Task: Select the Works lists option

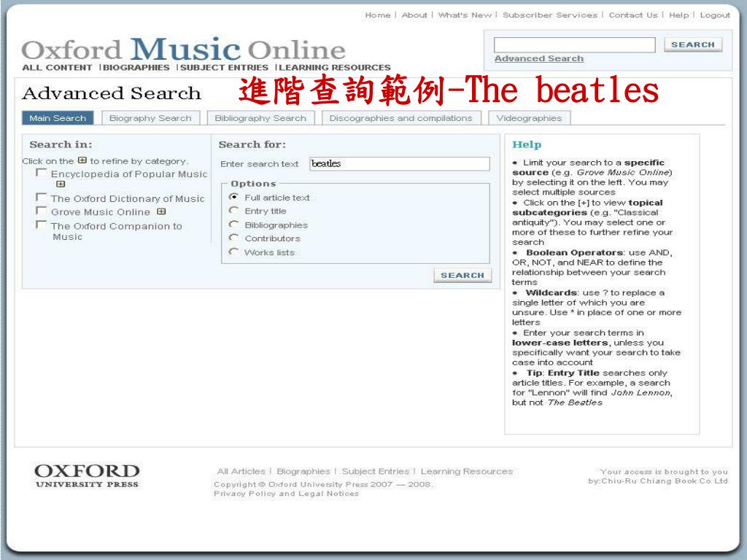Action: tap(233, 252)
